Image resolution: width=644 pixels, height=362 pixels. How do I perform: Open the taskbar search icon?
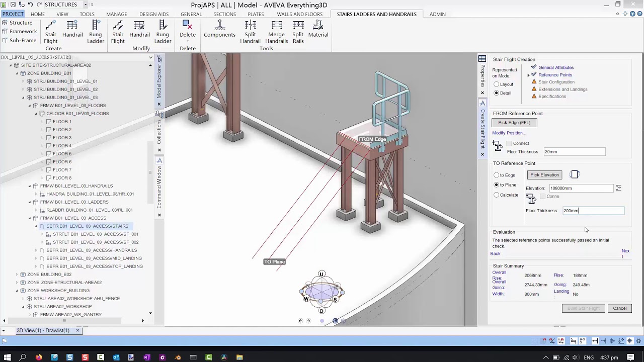tap(23, 357)
